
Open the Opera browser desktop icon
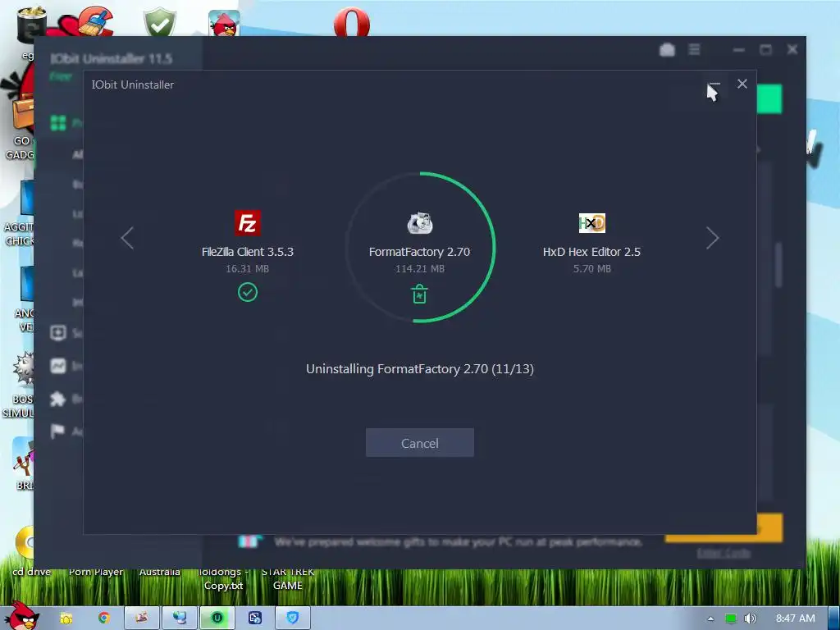click(x=351, y=22)
